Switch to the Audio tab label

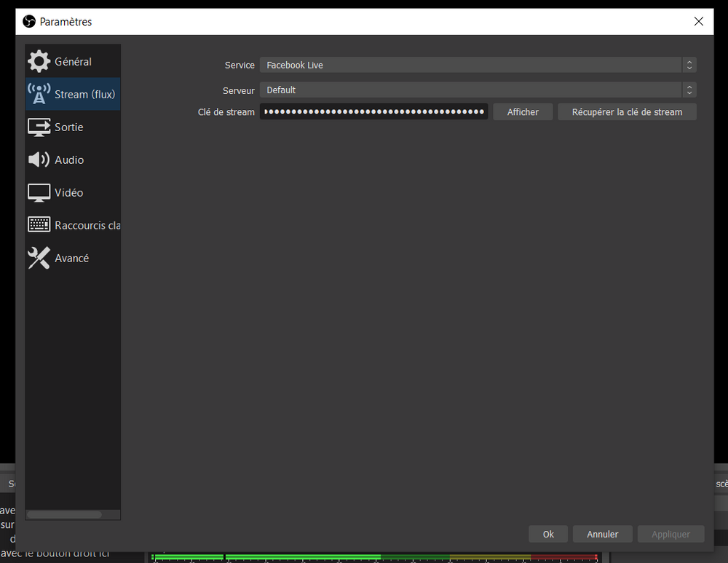tap(69, 160)
